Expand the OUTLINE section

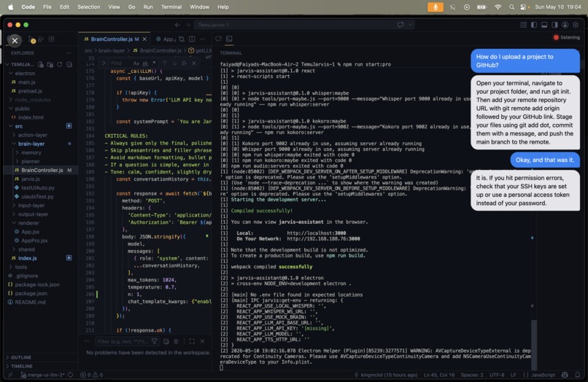[x=21, y=358]
